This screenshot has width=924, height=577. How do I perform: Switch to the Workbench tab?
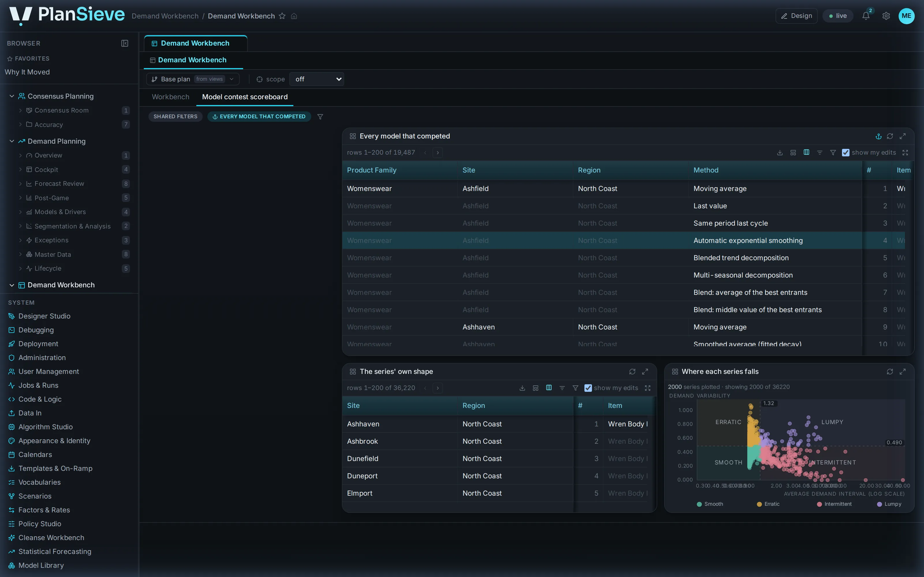coord(170,97)
